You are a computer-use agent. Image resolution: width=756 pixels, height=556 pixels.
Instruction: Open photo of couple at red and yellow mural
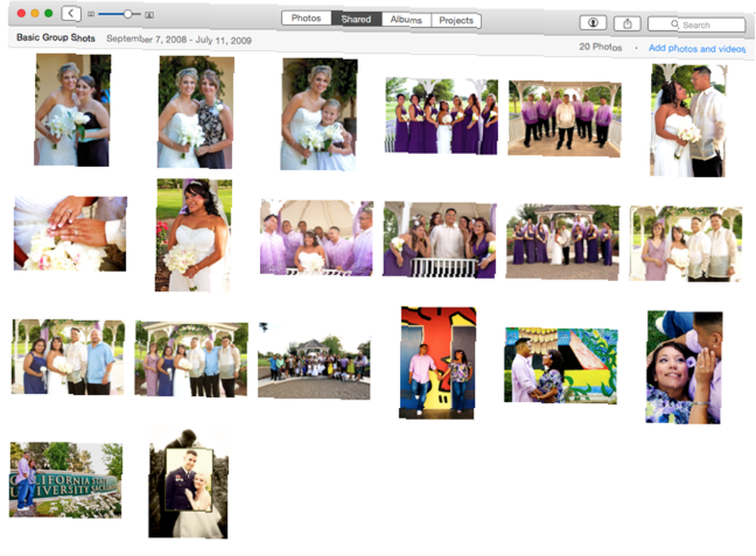438,363
